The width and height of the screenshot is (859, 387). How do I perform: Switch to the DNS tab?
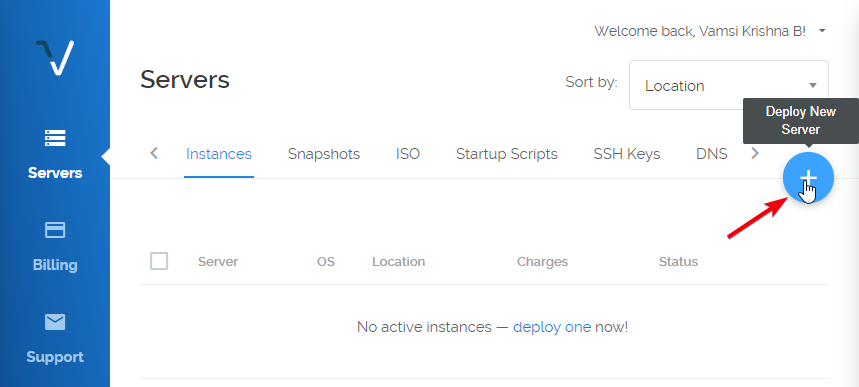pos(712,154)
